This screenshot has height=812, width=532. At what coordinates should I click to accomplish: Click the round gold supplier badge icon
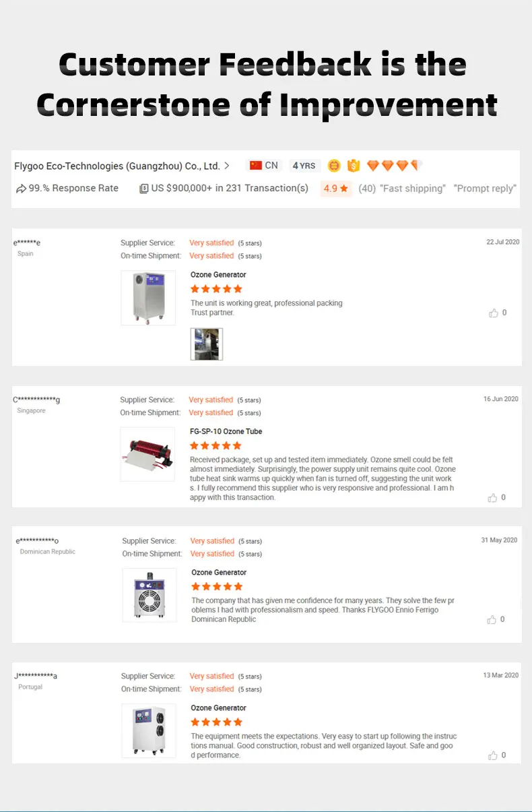tap(334, 166)
